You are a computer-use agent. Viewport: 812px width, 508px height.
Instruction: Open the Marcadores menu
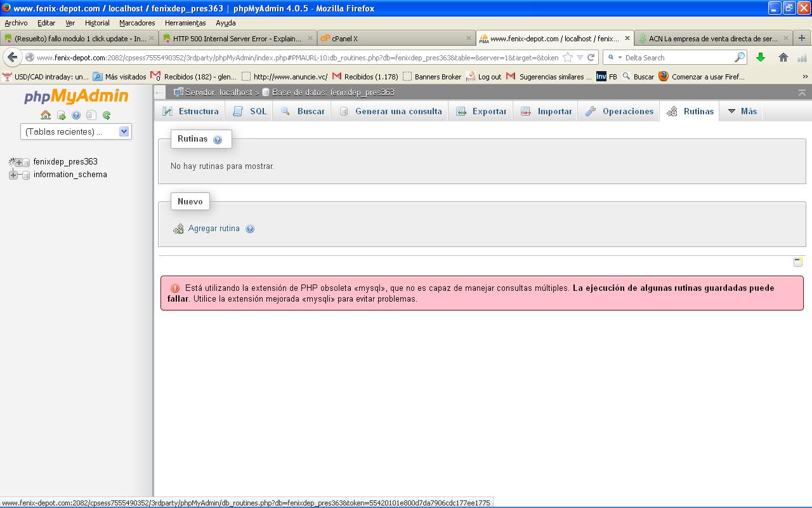click(x=137, y=23)
